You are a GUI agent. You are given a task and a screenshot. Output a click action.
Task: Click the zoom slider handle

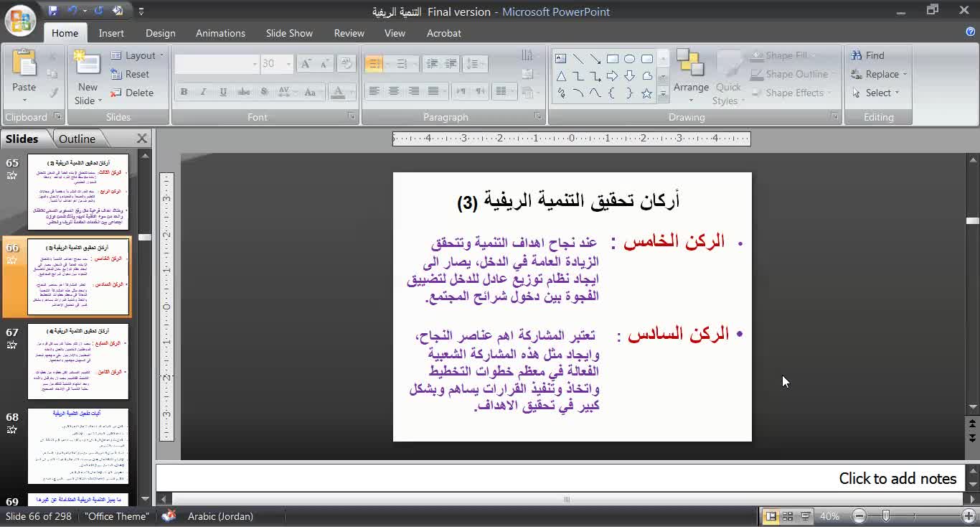[x=886, y=516]
